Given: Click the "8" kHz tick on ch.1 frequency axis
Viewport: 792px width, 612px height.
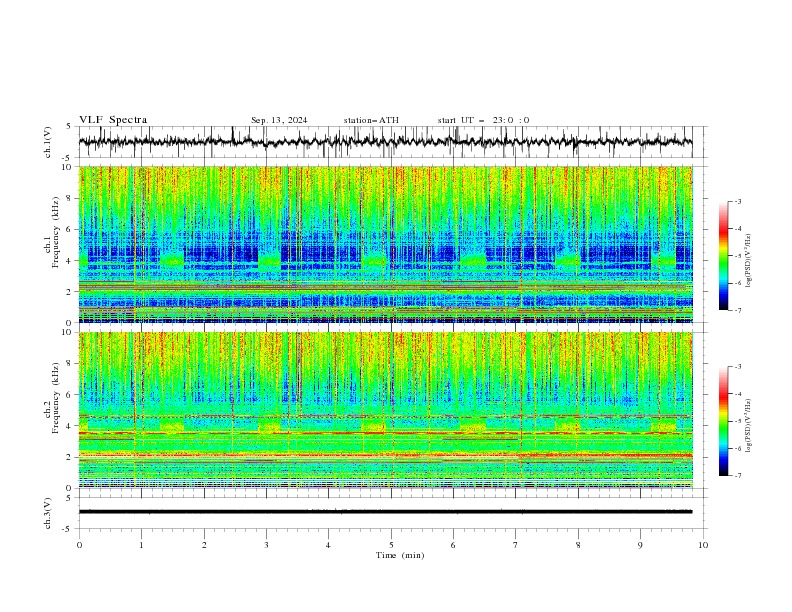Looking at the screenshot, I should [71, 198].
